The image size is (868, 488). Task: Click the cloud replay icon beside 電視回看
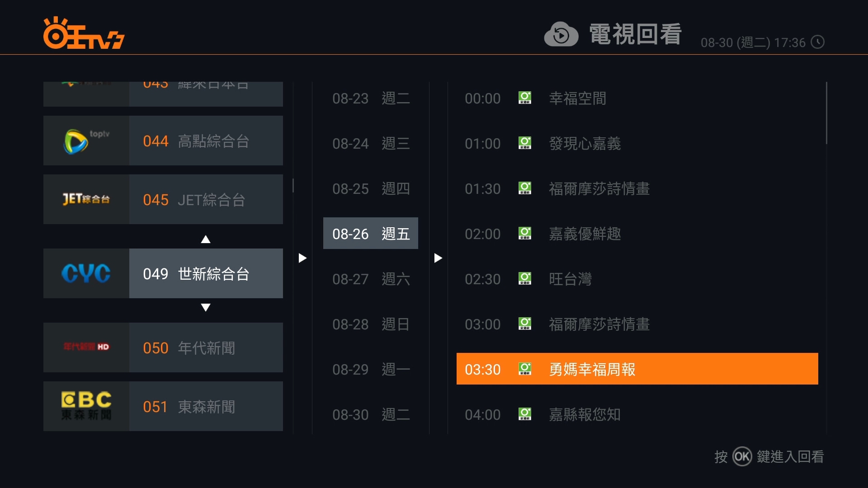click(561, 34)
